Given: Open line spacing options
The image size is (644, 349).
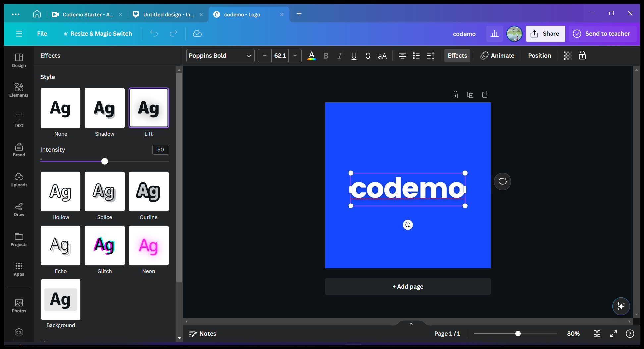Looking at the screenshot, I should [x=431, y=56].
